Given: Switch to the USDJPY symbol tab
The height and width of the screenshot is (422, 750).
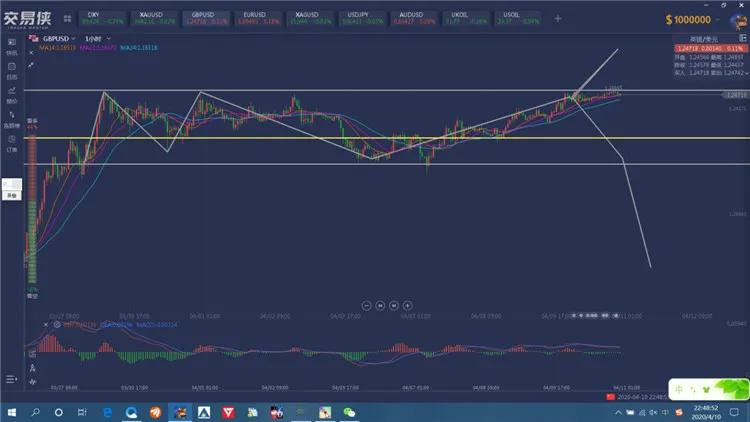Looking at the screenshot, I should (x=362, y=18).
